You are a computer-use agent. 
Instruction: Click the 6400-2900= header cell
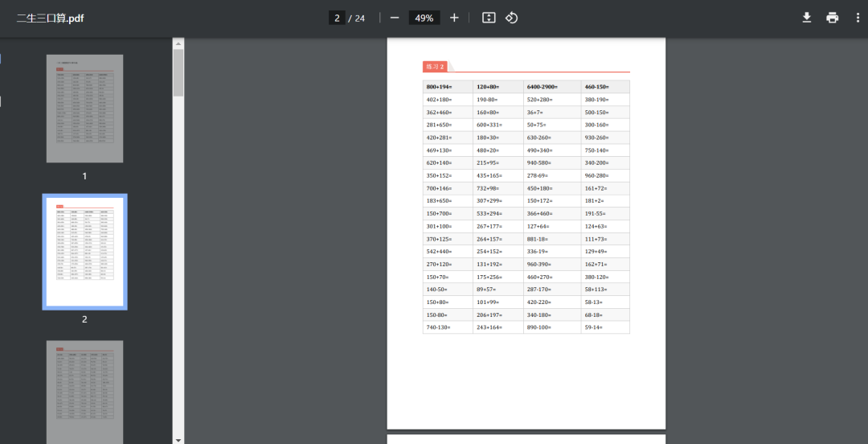(x=552, y=87)
